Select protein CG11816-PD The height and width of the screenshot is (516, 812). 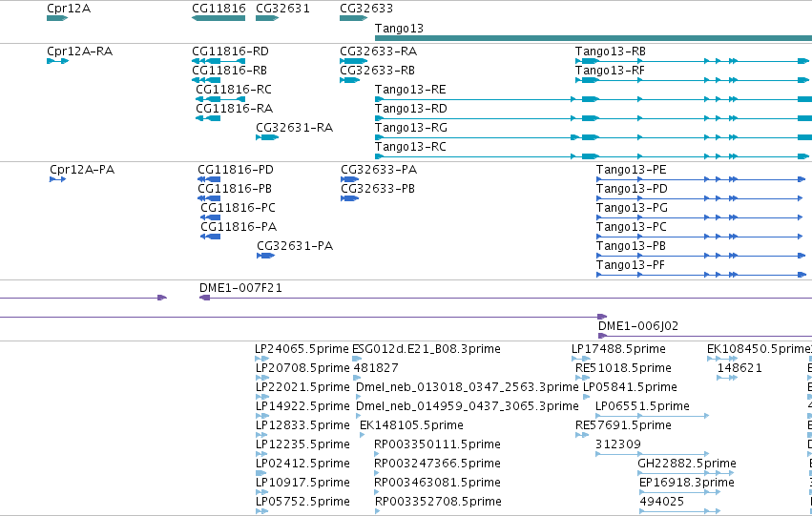coord(236,170)
